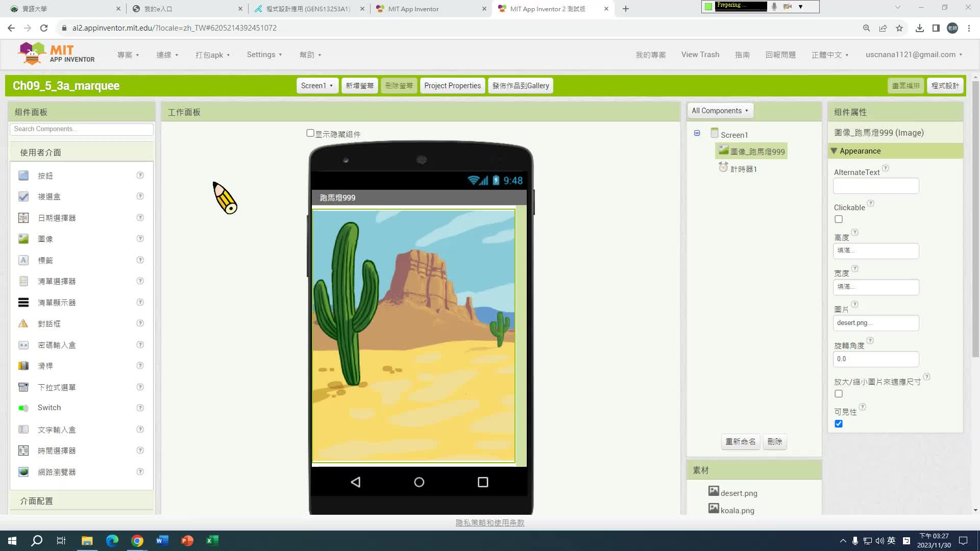Click phone preview home circle icon
The height and width of the screenshot is (551, 980).
click(419, 482)
